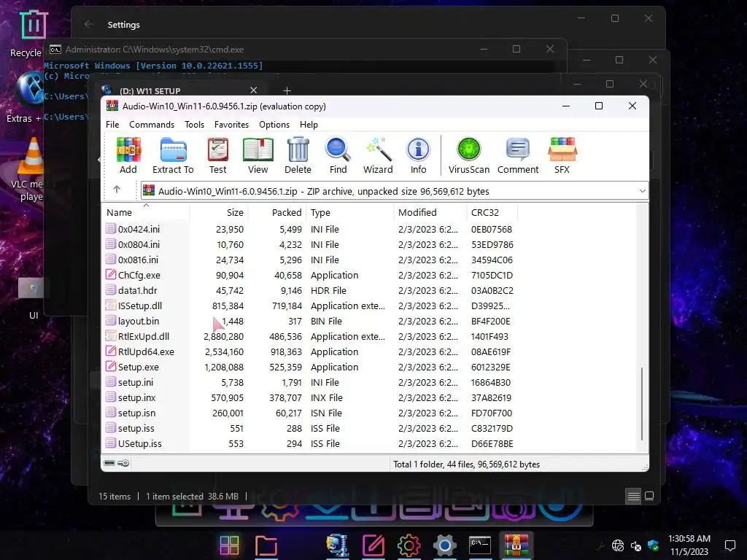This screenshot has height=560, width=747.
Task: Expand the archive path dropdown arrow
Action: coord(642,191)
